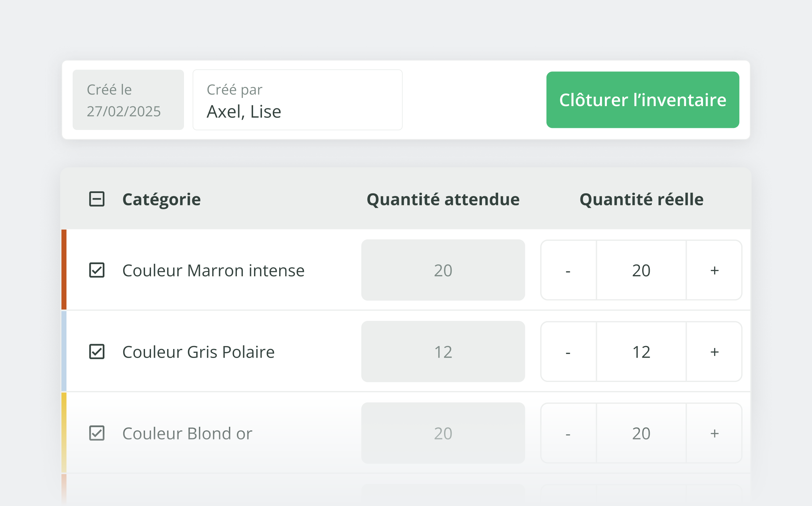Decrease real quantity for Marron intense

[568, 270]
